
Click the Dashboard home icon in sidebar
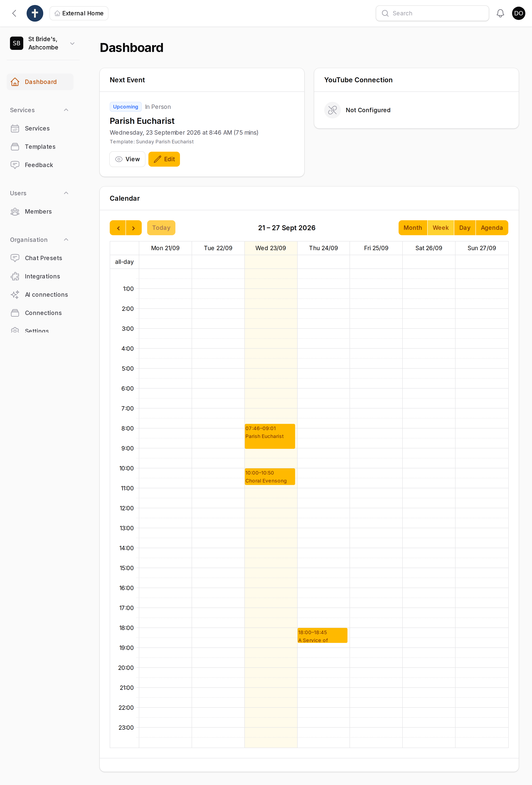[x=15, y=82]
